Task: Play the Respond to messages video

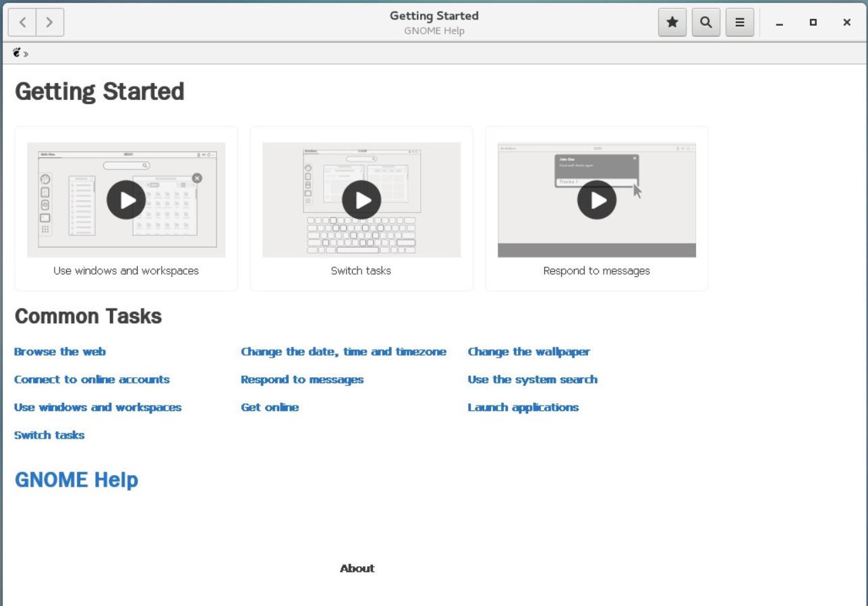Action: [x=597, y=200]
